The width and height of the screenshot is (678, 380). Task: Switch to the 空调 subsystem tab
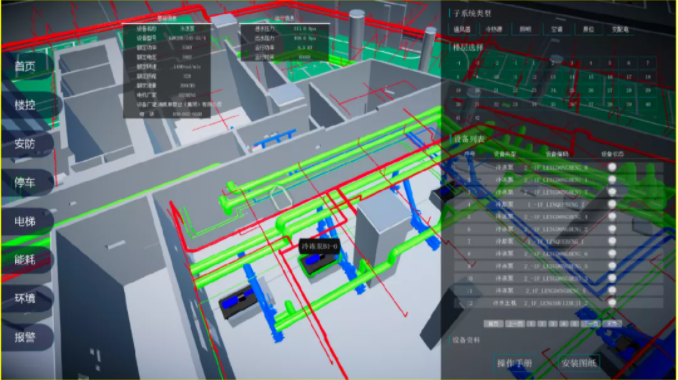point(557,29)
